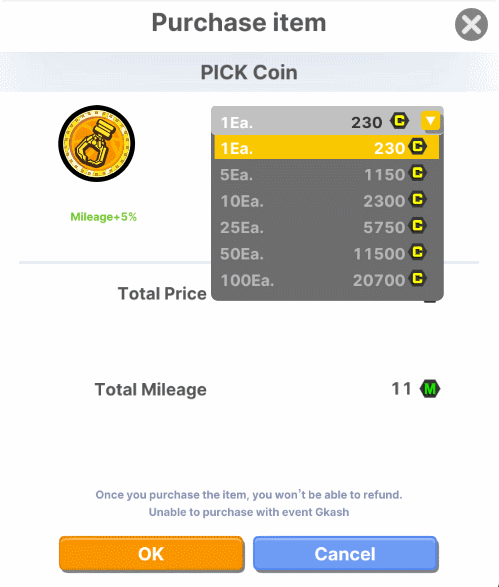The height and width of the screenshot is (587, 499).
Task: Click the coin icon beside 11500
Action: coord(417,253)
